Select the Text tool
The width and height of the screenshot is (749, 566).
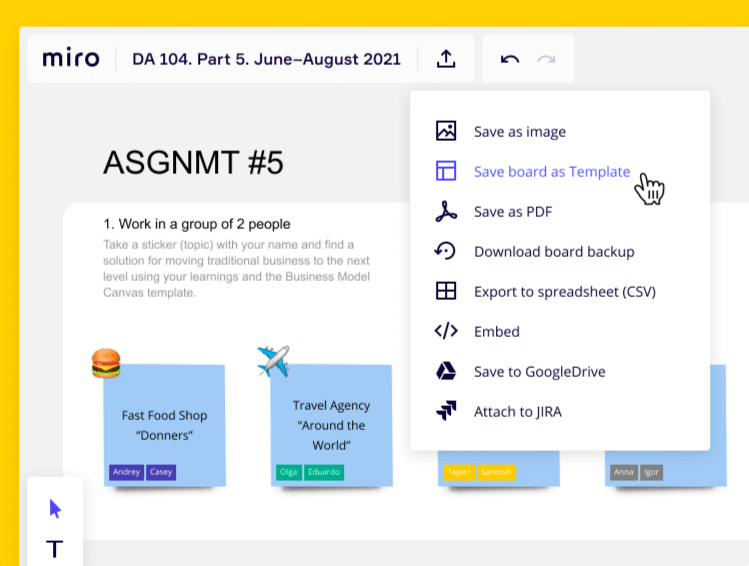[x=54, y=549]
